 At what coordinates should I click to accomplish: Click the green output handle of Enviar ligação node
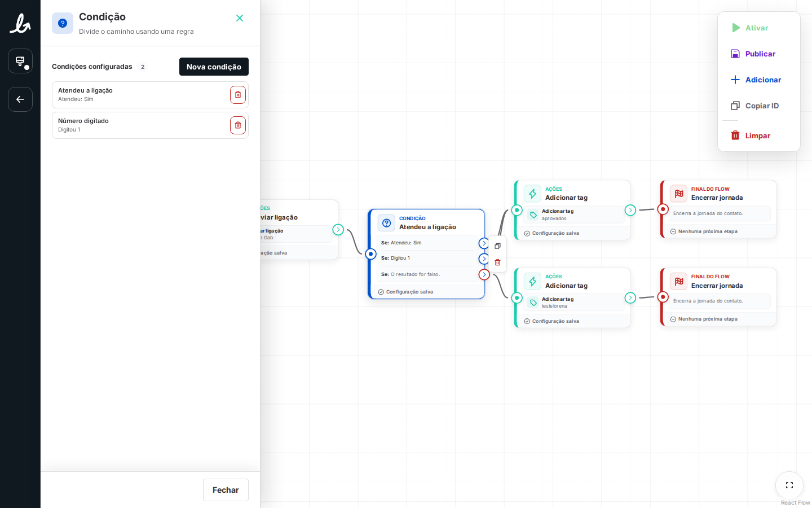[x=338, y=230]
